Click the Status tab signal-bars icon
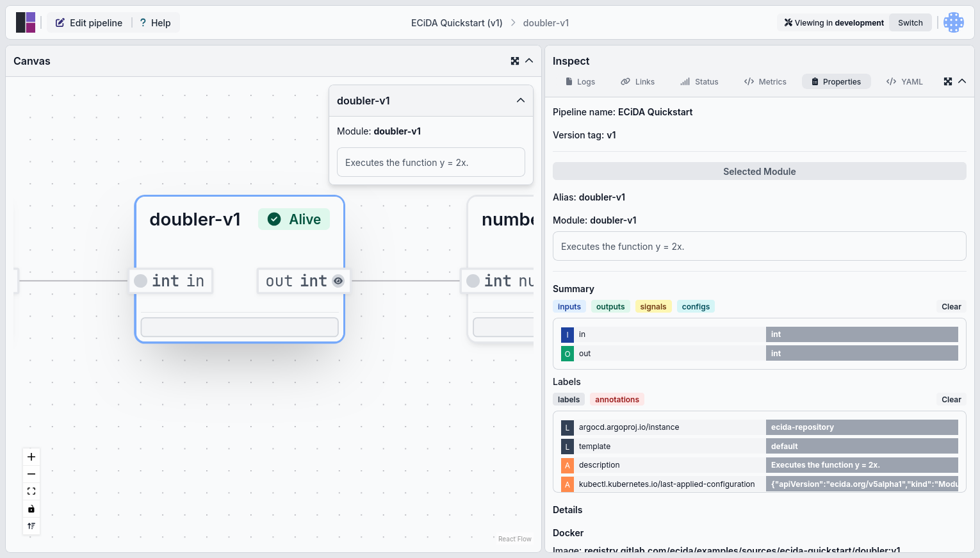The image size is (980, 558). [x=685, y=81]
